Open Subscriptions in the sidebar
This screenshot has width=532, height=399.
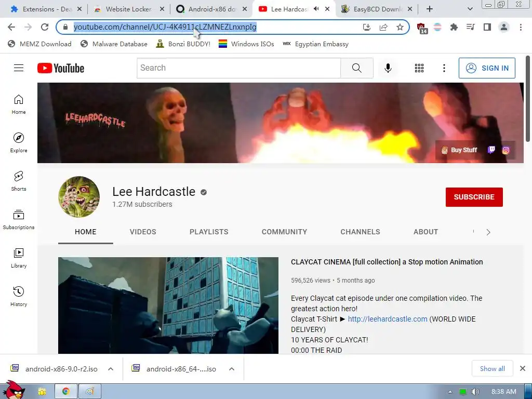(19, 220)
